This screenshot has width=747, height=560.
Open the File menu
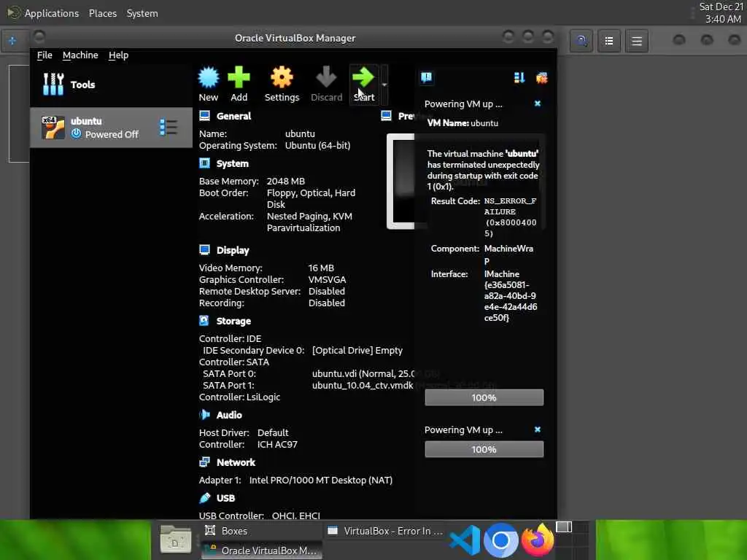point(44,55)
